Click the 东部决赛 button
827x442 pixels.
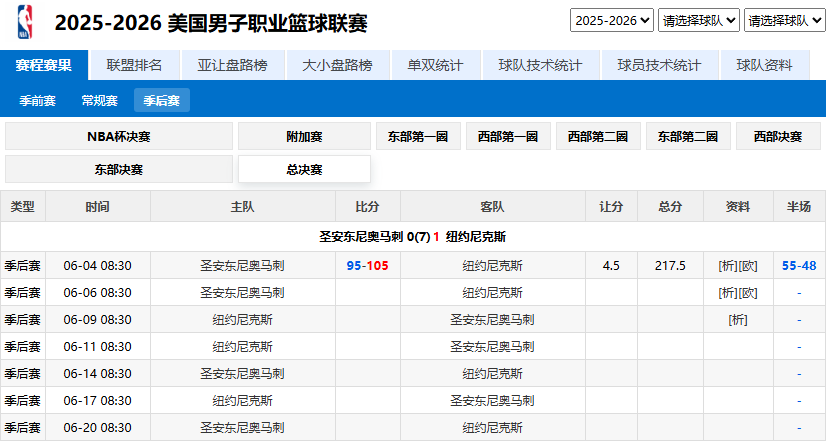coord(119,169)
